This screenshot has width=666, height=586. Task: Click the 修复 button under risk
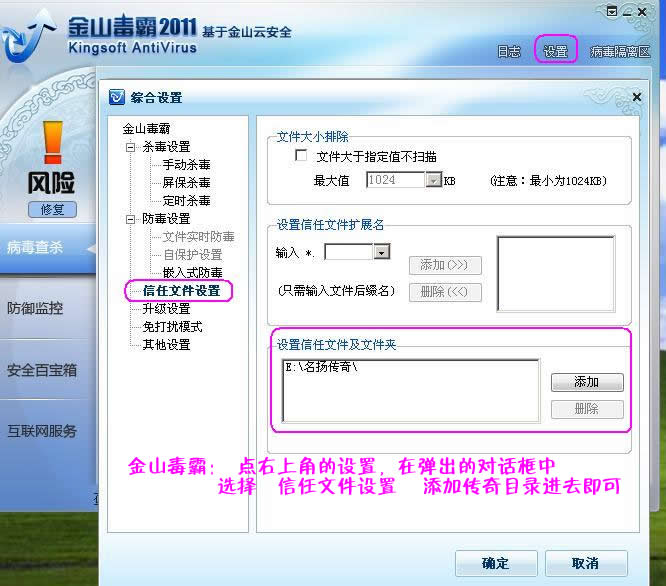[52, 209]
